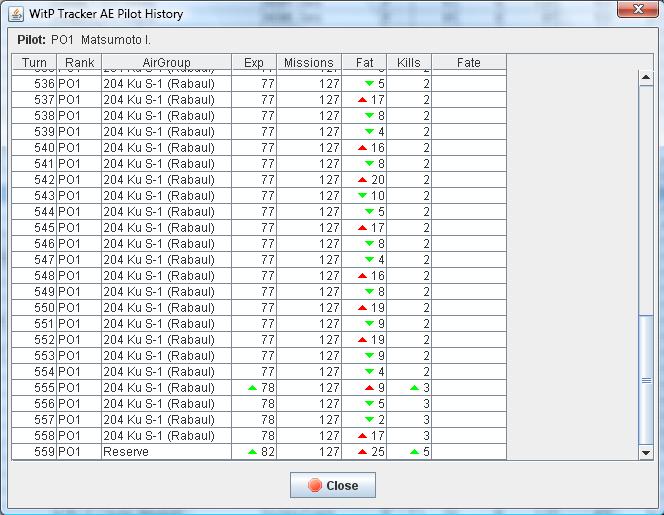Click red up arrow in turn 555 Fat
Viewport: 664px width, 515px height.
(369, 387)
